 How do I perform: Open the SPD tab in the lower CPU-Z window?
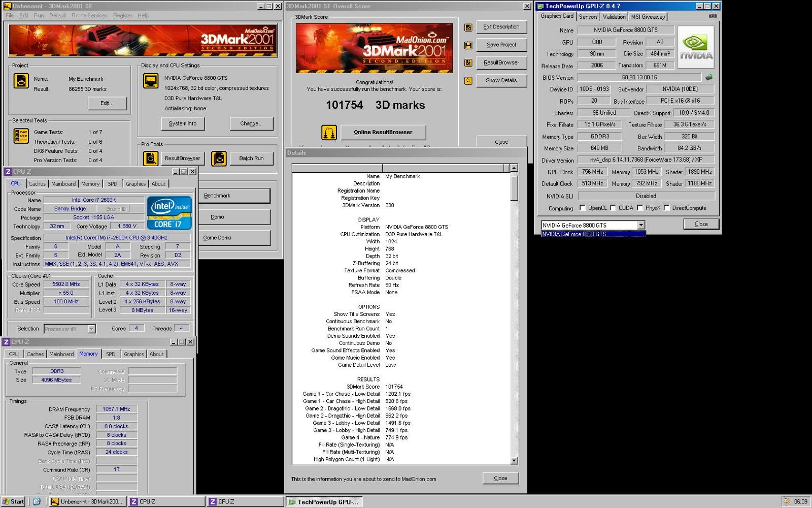(x=111, y=354)
